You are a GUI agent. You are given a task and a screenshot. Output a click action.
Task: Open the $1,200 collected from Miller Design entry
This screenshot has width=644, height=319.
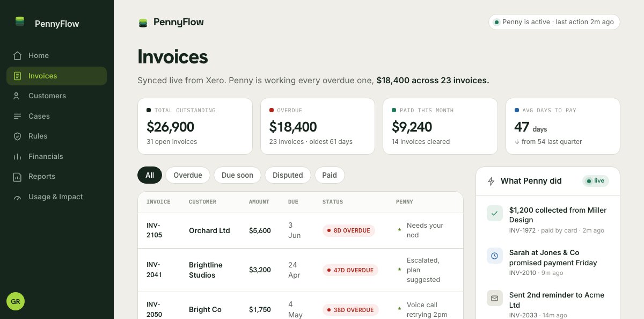[x=548, y=220]
